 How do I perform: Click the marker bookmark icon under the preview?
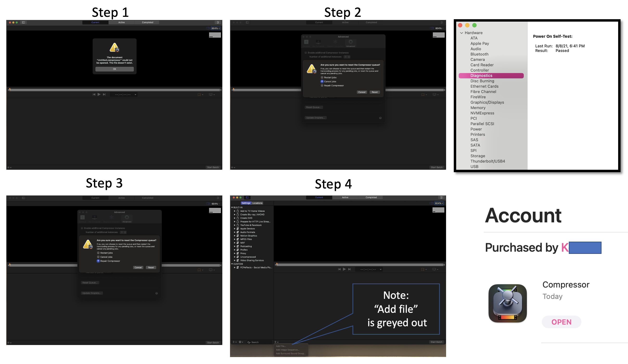point(423,269)
